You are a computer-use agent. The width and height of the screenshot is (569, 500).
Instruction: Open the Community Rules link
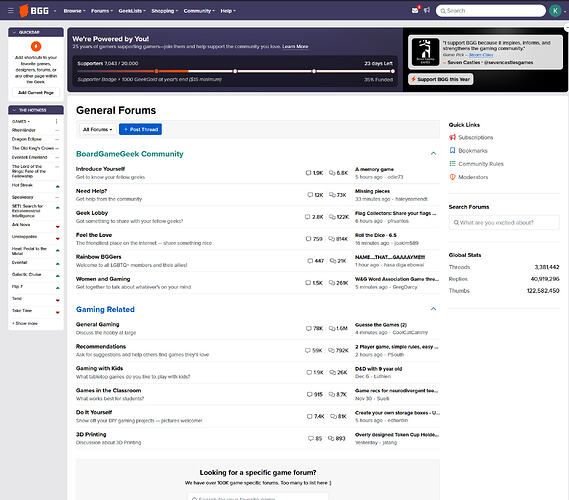point(481,164)
